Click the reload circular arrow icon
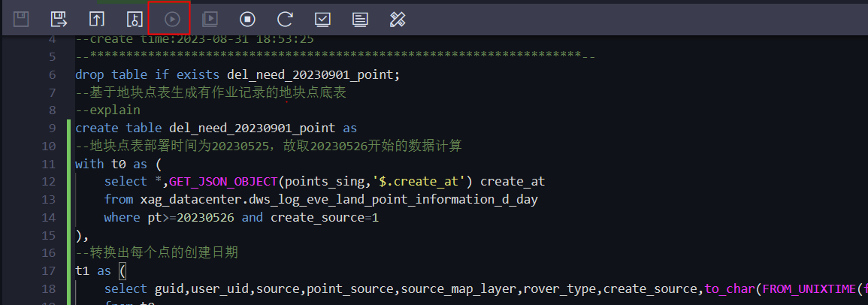Viewport: 868px width, 305px height. coord(285,19)
